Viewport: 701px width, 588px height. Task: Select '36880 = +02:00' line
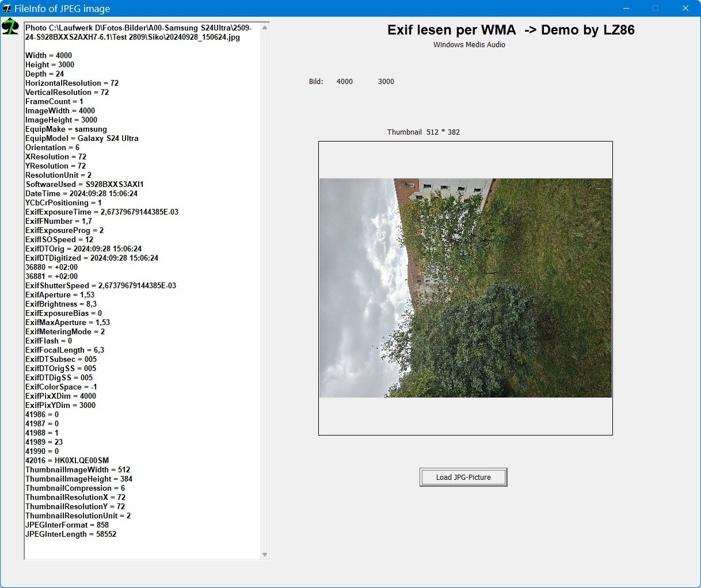(52, 267)
